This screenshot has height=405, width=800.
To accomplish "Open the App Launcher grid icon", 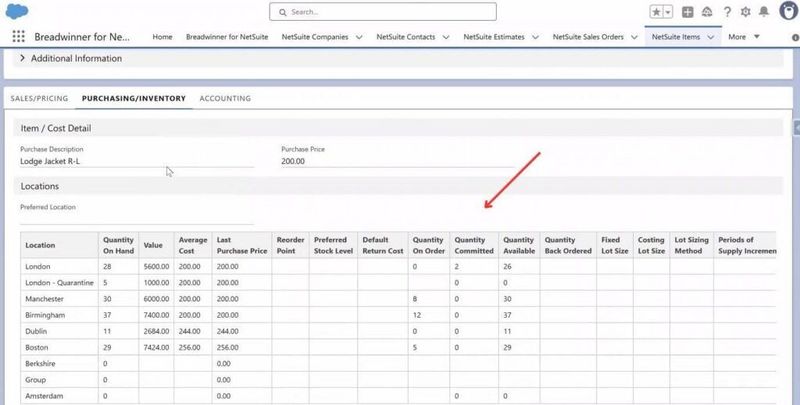I will (x=18, y=36).
